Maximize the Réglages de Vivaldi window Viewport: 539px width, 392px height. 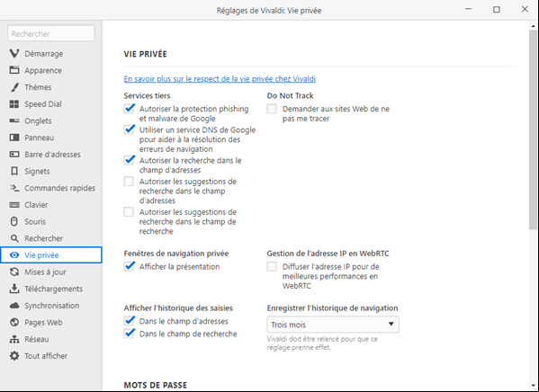coord(497,10)
